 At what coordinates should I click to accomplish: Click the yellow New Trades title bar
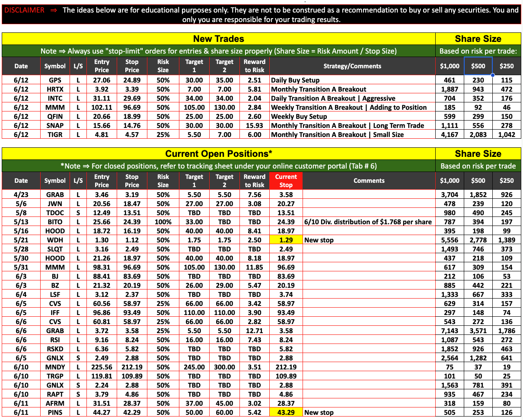coord(218,39)
